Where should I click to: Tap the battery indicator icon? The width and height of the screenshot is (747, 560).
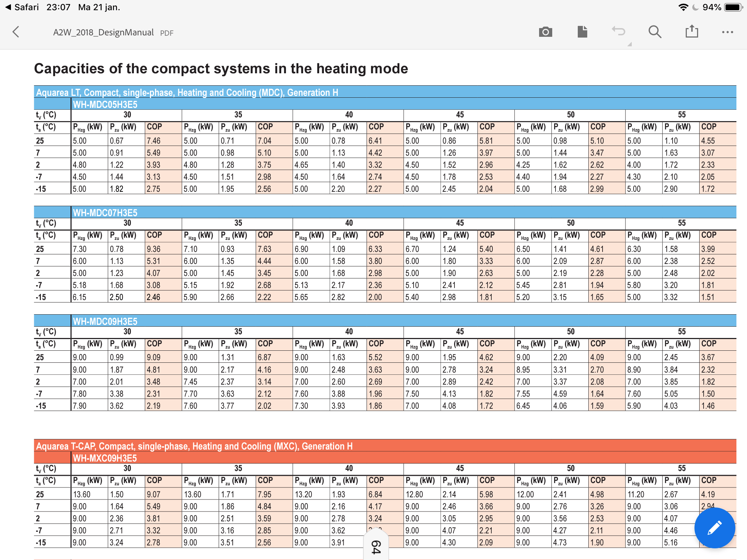coord(733,7)
